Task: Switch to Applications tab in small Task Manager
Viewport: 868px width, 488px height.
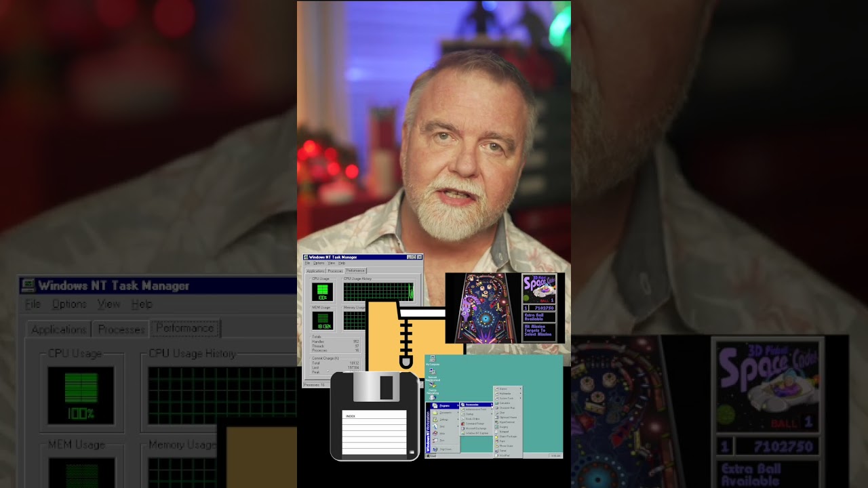Action: coord(315,271)
